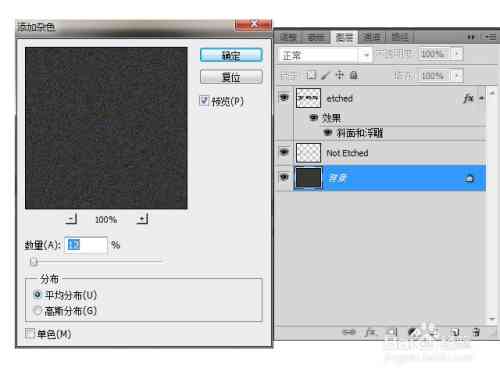Zoom out preview with minus button
Viewport: 500px width, 375px height.
(x=71, y=219)
